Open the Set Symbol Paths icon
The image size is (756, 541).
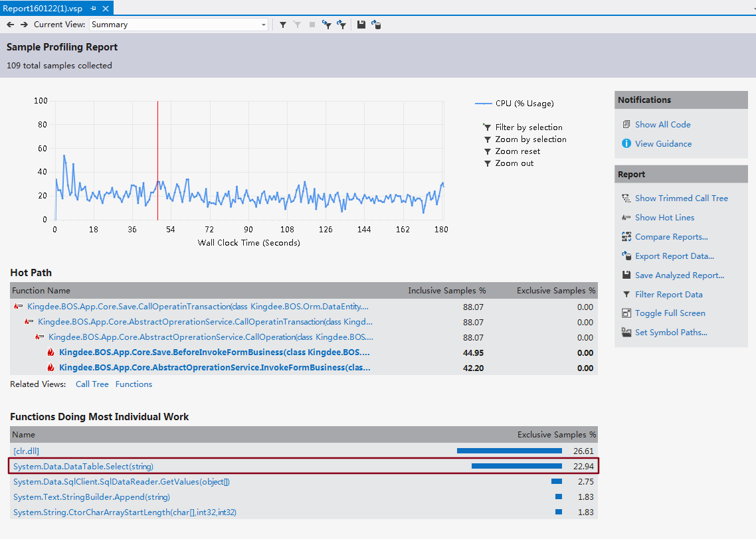(626, 332)
